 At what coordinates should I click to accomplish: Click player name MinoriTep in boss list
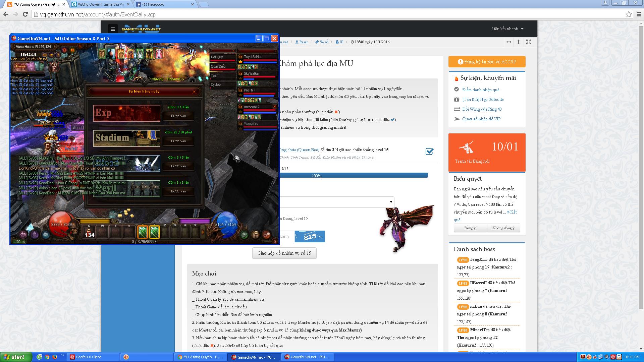click(480, 330)
